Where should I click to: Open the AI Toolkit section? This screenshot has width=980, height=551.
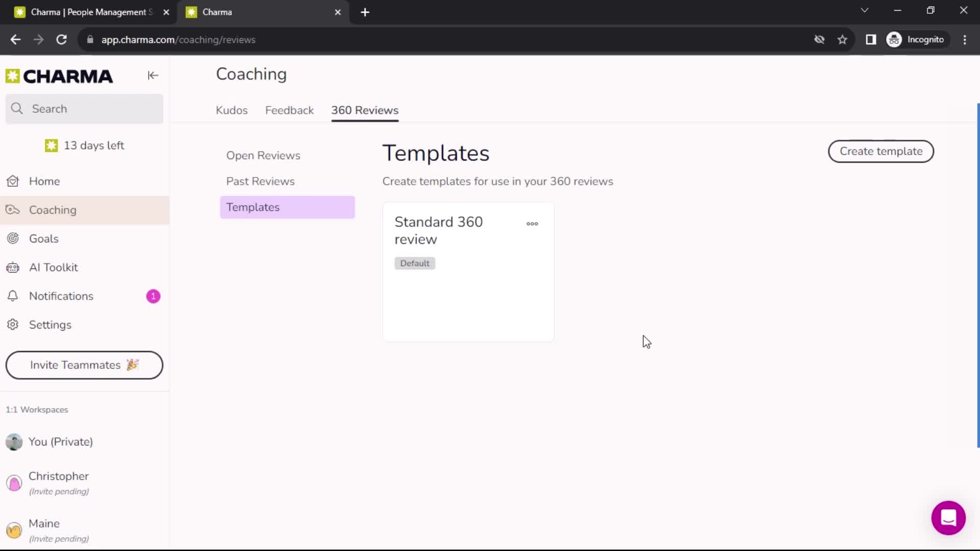pos(53,267)
